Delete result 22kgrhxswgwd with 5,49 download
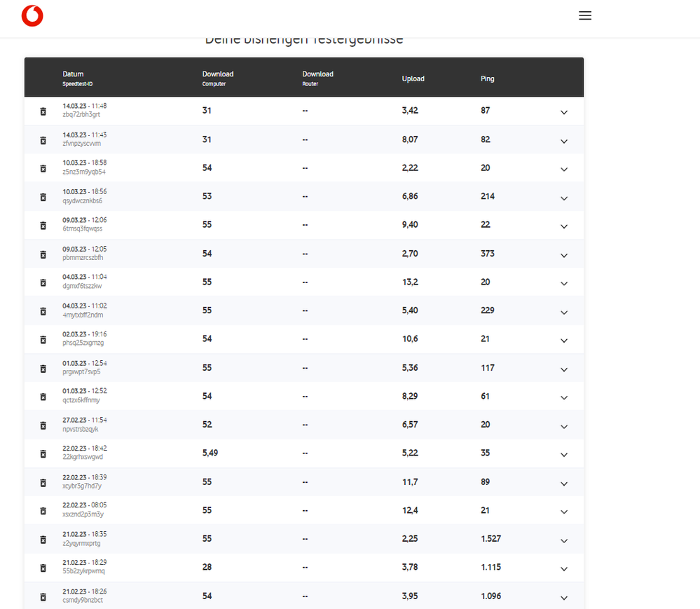The image size is (700, 609). click(43, 454)
